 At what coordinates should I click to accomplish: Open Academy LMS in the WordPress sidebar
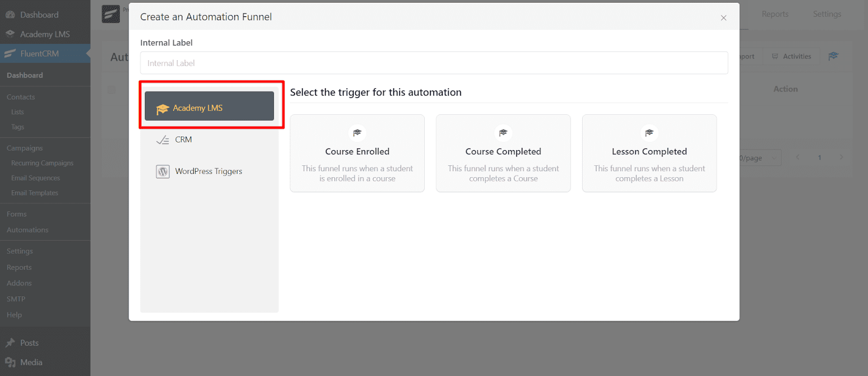point(45,34)
